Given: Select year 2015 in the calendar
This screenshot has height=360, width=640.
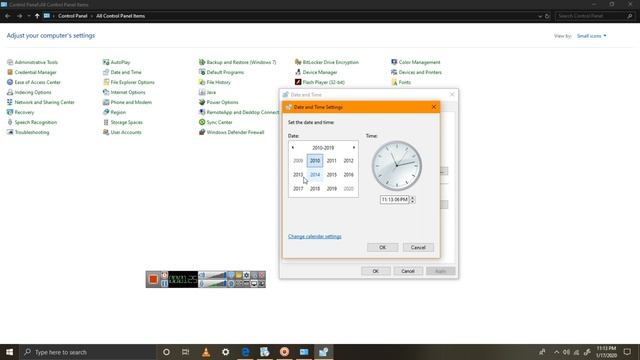Looking at the screenshot, I should (331, 175).
